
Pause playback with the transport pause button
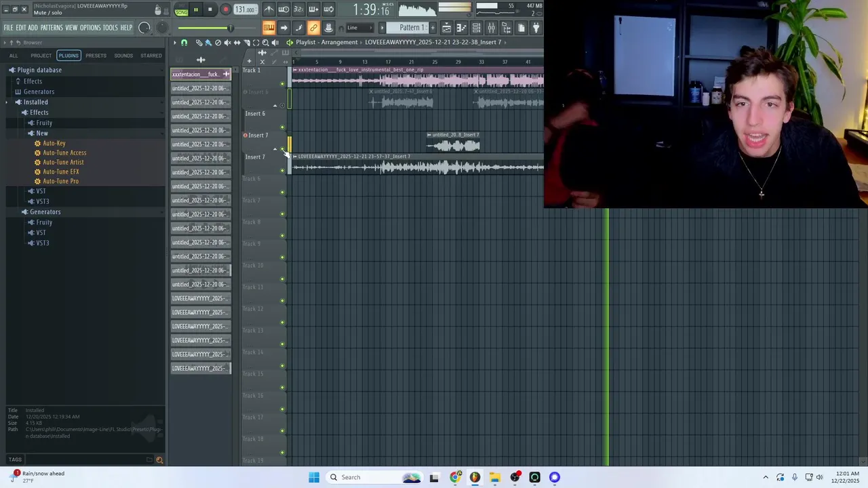[x=196, y=9]
